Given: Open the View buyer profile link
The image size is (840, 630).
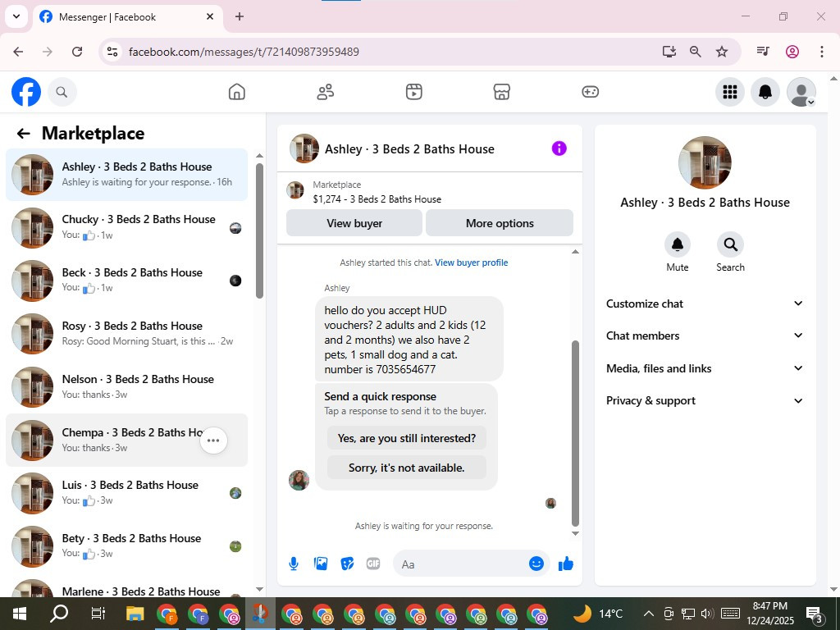Looking at the screenshot, I should (472, 262).
